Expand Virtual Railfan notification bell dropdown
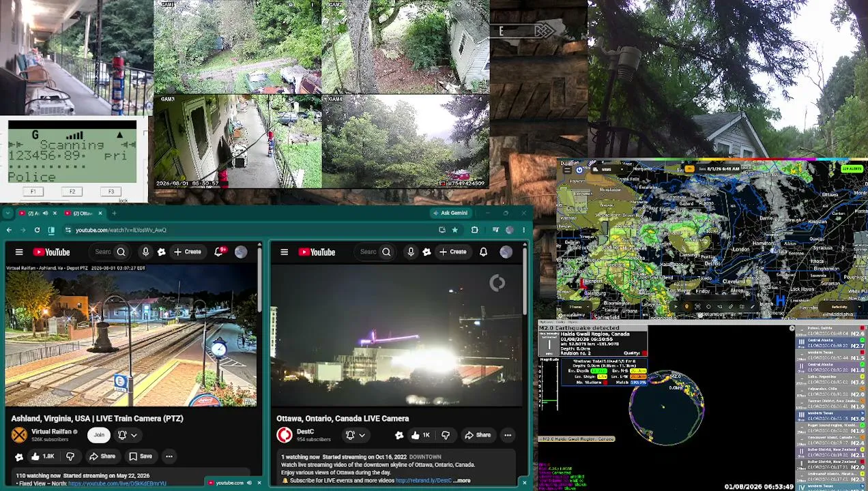The width and height of the screenshot is (868, 491). pos(128,435)
